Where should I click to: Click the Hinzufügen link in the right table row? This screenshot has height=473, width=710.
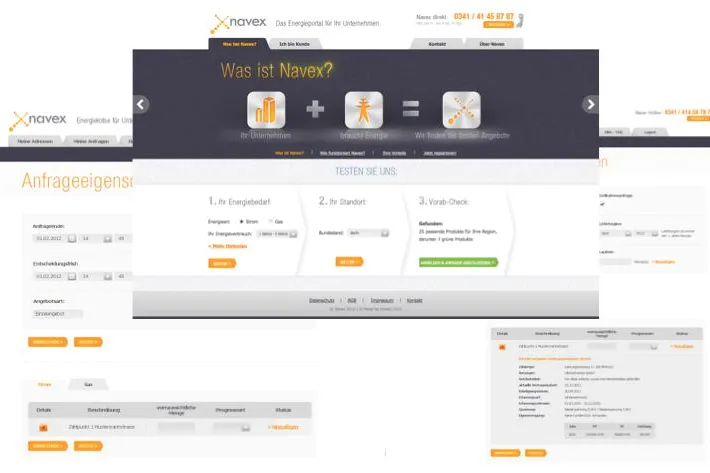(x=681, y=346)
